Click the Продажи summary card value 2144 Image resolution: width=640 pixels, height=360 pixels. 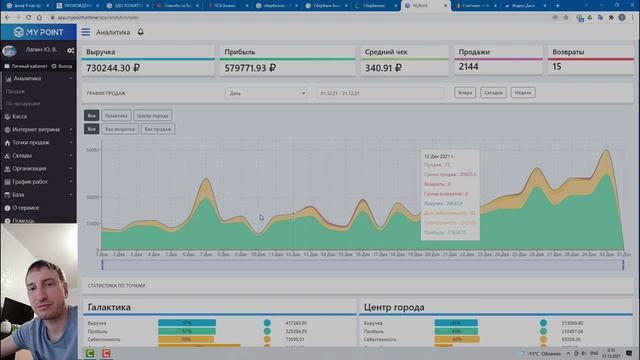click(x=469, y=67)
